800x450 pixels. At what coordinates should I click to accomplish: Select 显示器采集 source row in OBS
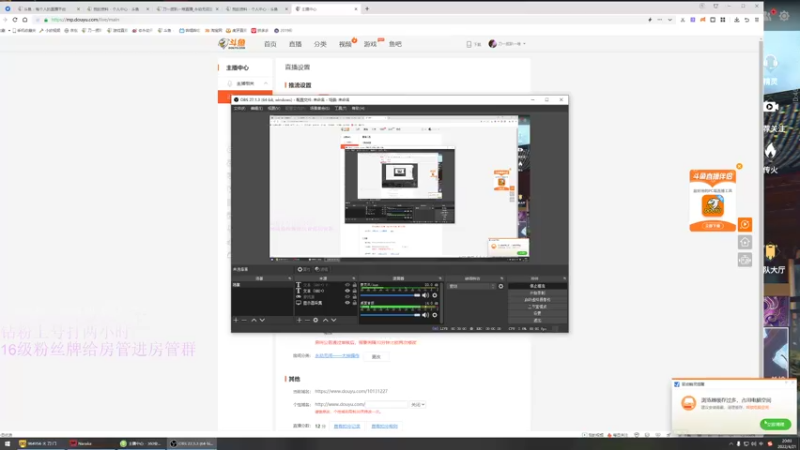coord(326,303)
